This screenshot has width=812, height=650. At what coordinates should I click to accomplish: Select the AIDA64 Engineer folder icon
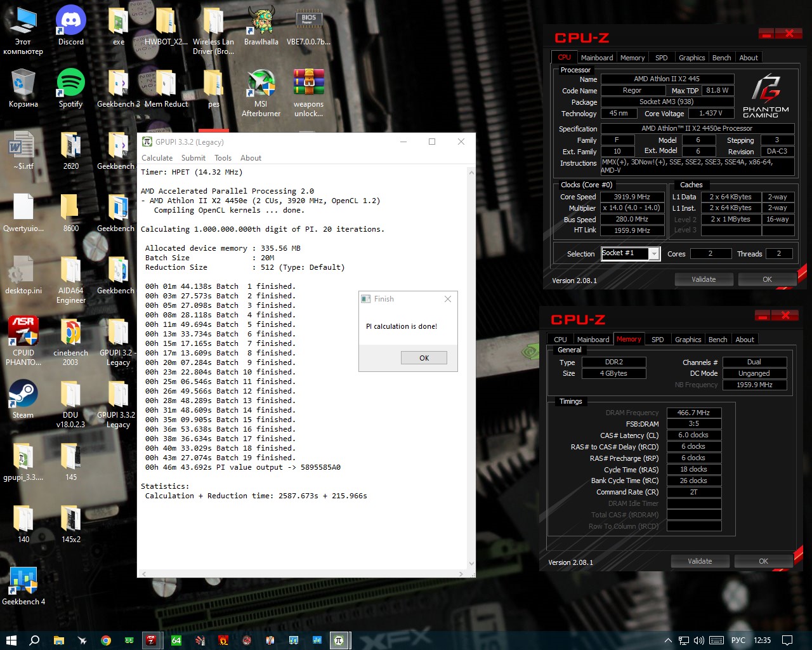pos(71,279)
